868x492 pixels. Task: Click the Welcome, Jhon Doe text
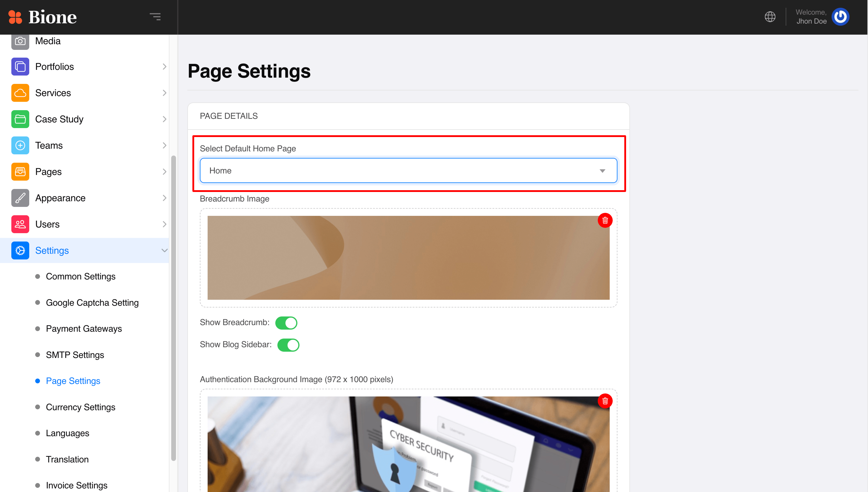tap(811, 16)
